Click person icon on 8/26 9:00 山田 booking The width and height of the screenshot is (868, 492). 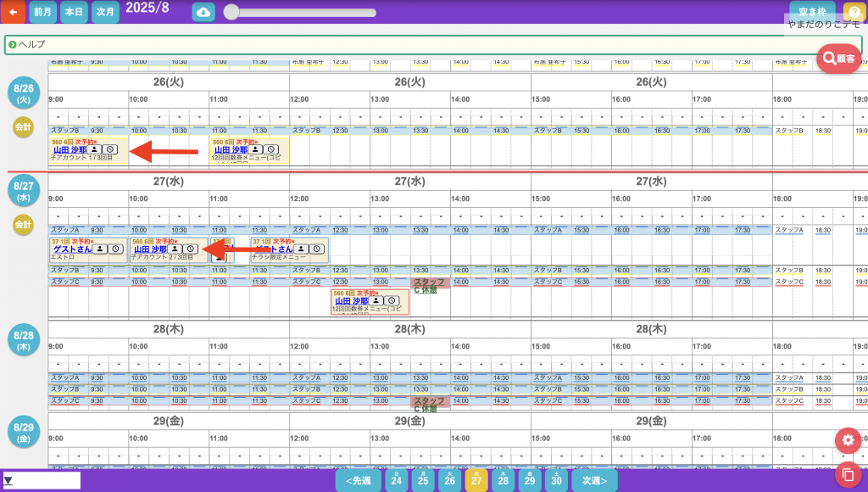coord(96,149)
